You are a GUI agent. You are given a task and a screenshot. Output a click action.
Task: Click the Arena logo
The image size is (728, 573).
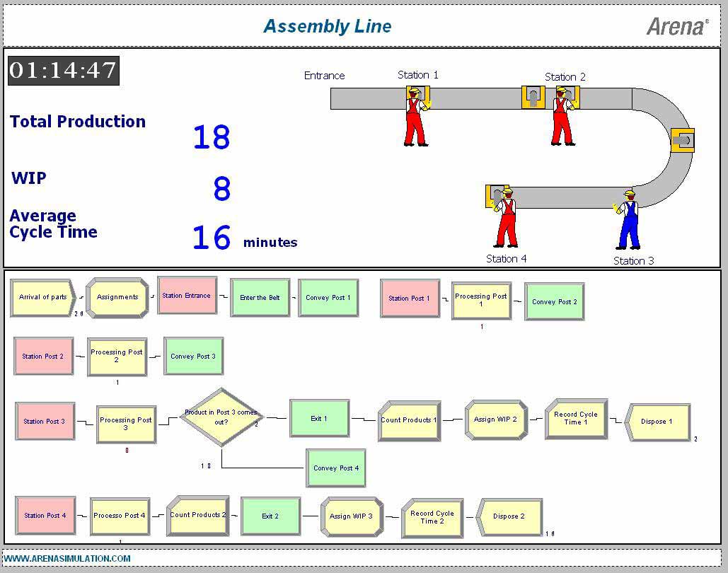click(x=676, y=26)
